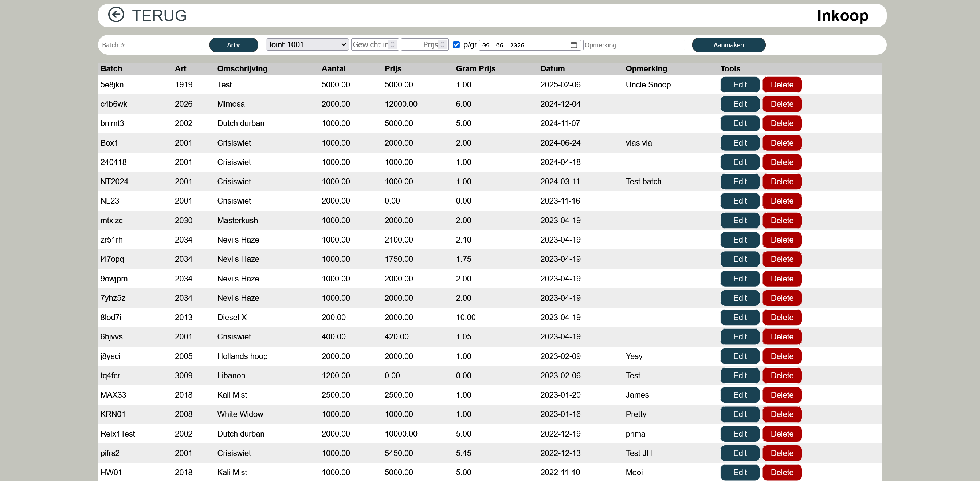
Task: Toggle the p/gr checkbox
Action: pyautogui.click(x=456, y=44)
